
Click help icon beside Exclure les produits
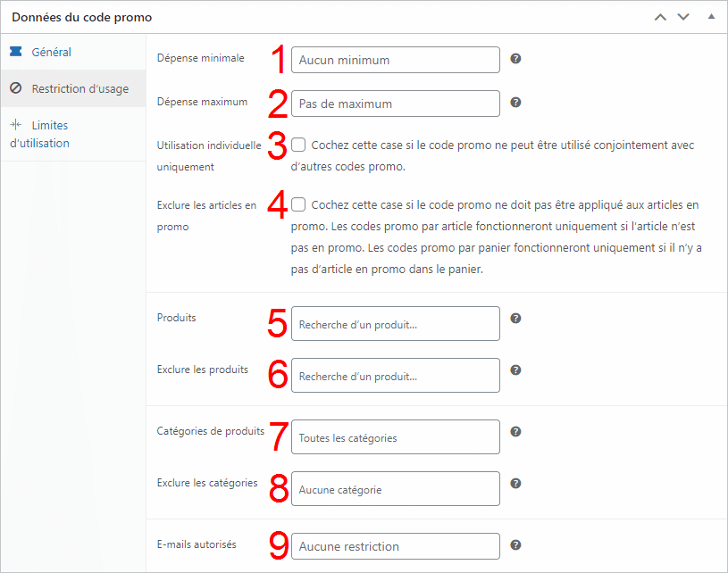pyautogui.click(x=515, y=370)
